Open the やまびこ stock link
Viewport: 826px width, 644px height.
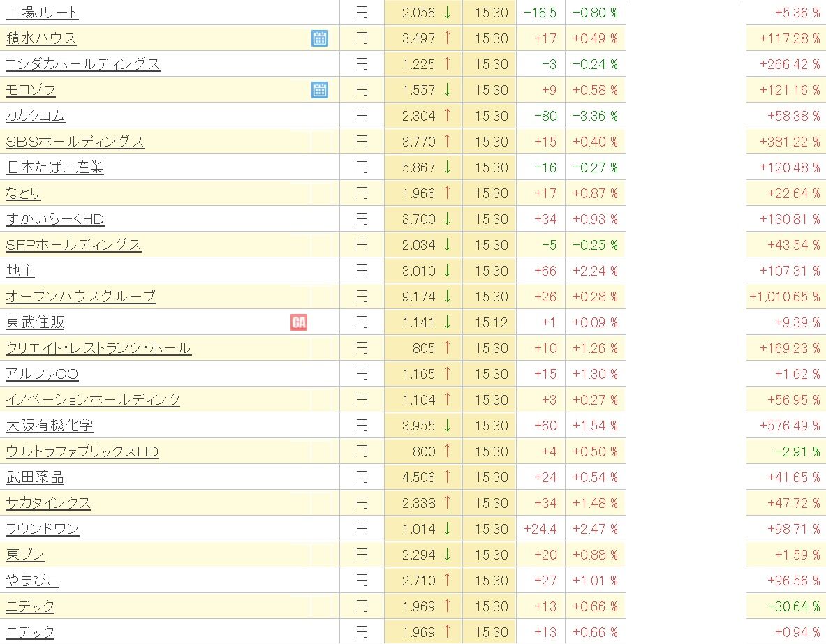pyautogui.click(x=32, y=581)
